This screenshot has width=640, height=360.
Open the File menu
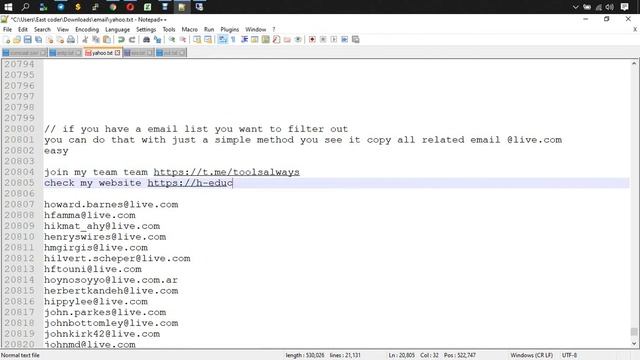pyautogui.click(x=7, y=29)
